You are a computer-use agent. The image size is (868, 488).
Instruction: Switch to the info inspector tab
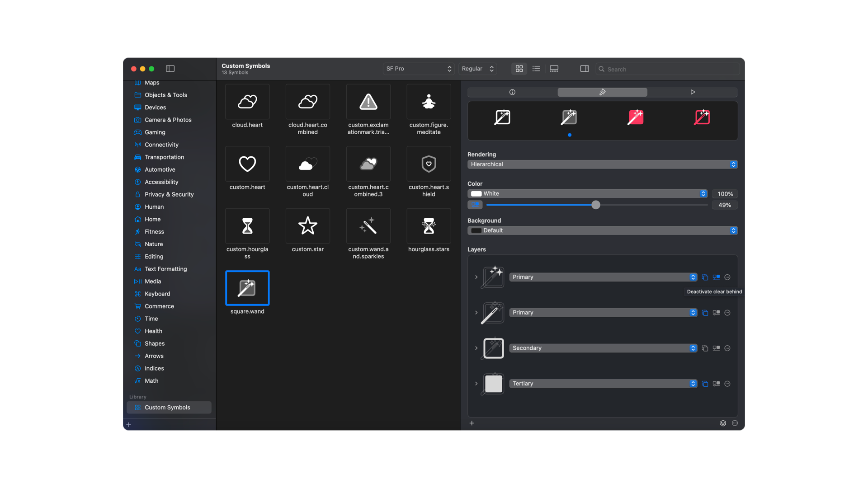512,92
